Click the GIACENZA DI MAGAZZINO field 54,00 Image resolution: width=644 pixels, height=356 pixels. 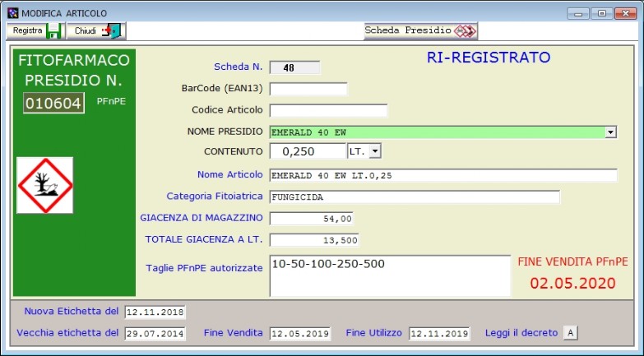coord(312,219)
